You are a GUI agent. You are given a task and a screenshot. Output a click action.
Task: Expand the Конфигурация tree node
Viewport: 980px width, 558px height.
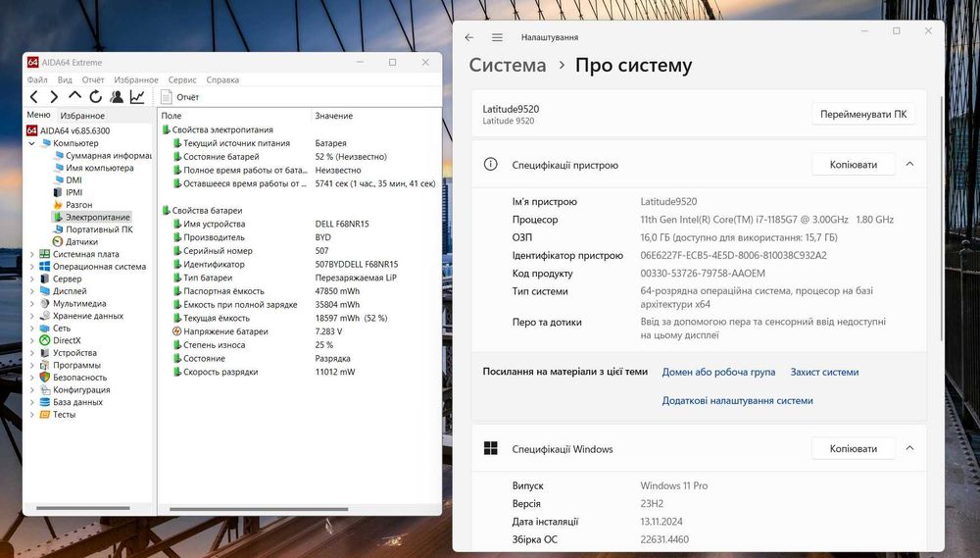pos(32,389)
